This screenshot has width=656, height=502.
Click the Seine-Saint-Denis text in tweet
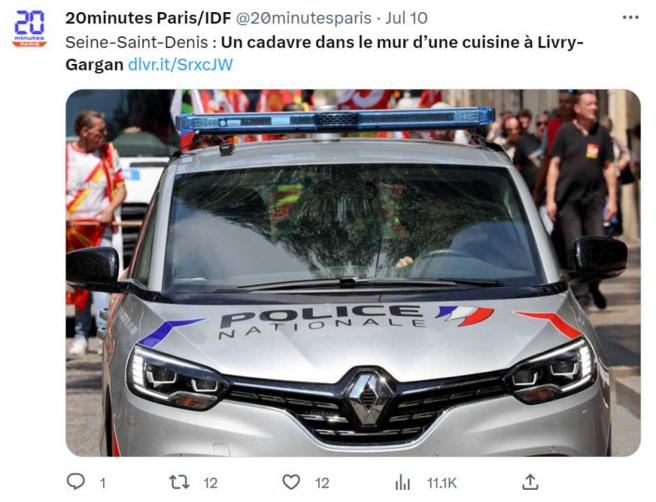coord(137,42)
